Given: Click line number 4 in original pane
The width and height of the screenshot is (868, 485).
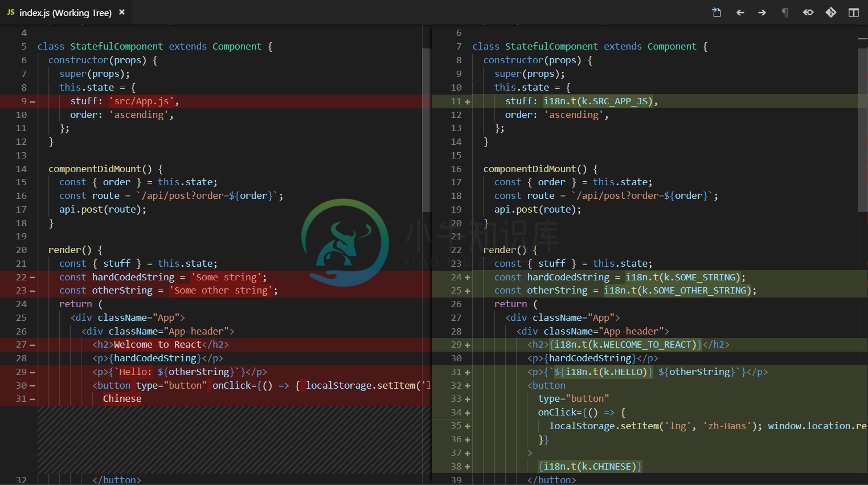Looking at the screenshot, I should coord(24,32).
